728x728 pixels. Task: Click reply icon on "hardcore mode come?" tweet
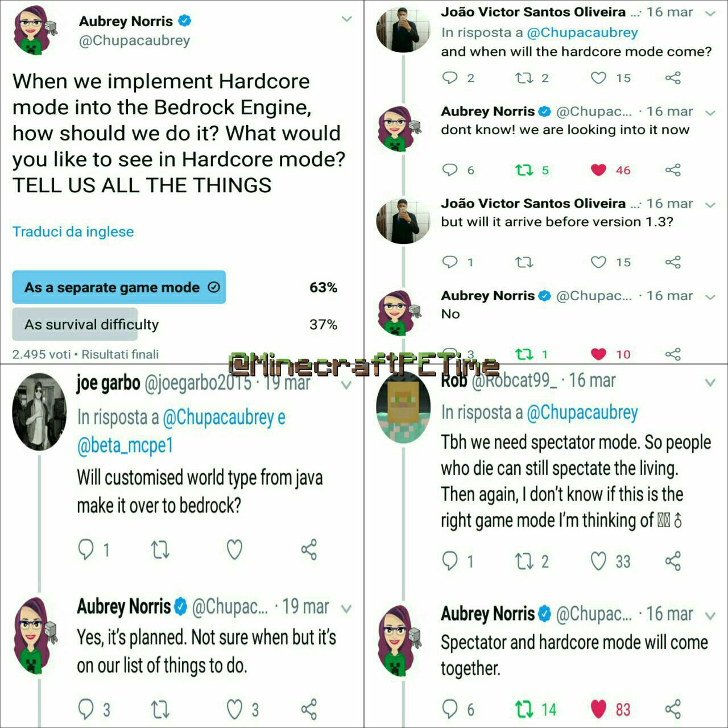click(450, 77)
